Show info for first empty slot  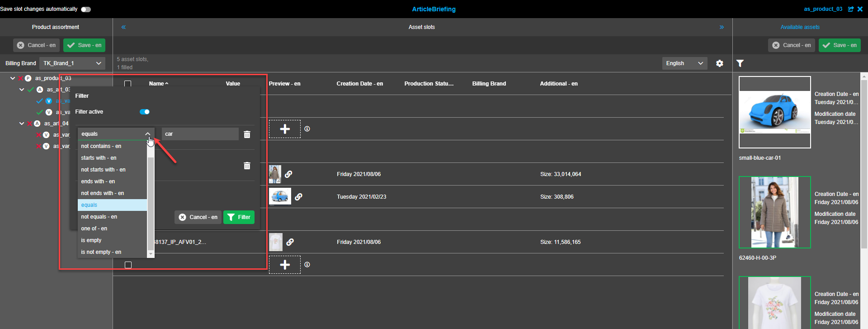coord(307,129)
